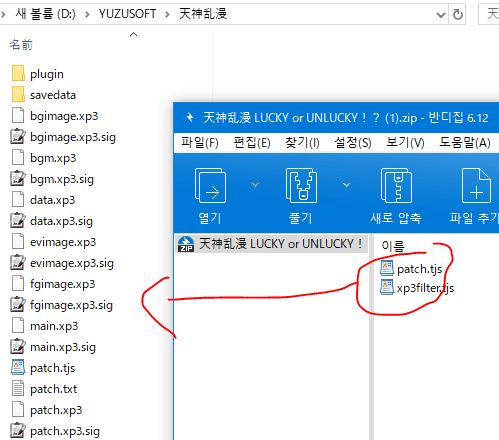Click the Extract (풀기) zipper icon

301,186
